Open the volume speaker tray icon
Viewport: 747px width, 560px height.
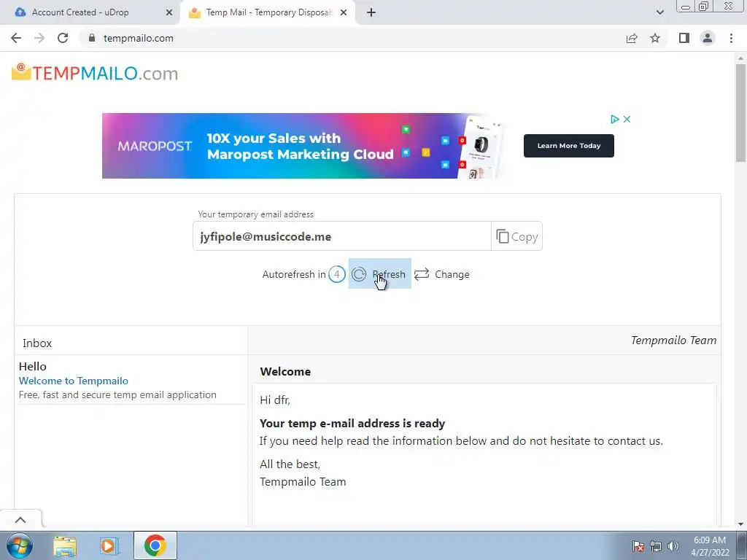(x=673, y=545)
